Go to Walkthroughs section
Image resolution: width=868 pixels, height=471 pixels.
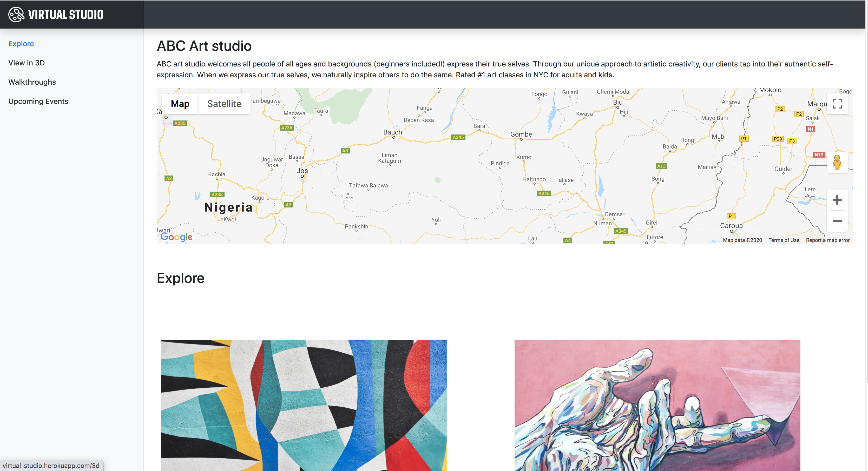(x=32, y=82)
